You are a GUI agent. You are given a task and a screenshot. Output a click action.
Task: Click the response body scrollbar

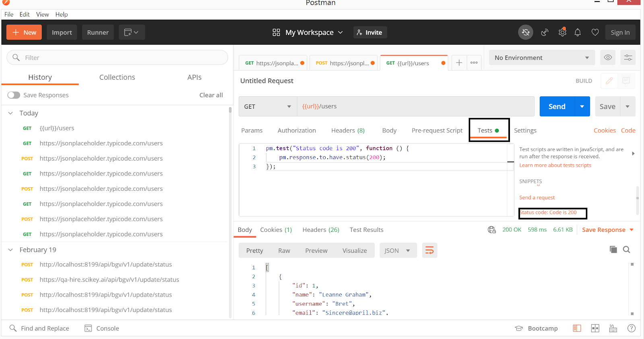[x=632, y=289]
